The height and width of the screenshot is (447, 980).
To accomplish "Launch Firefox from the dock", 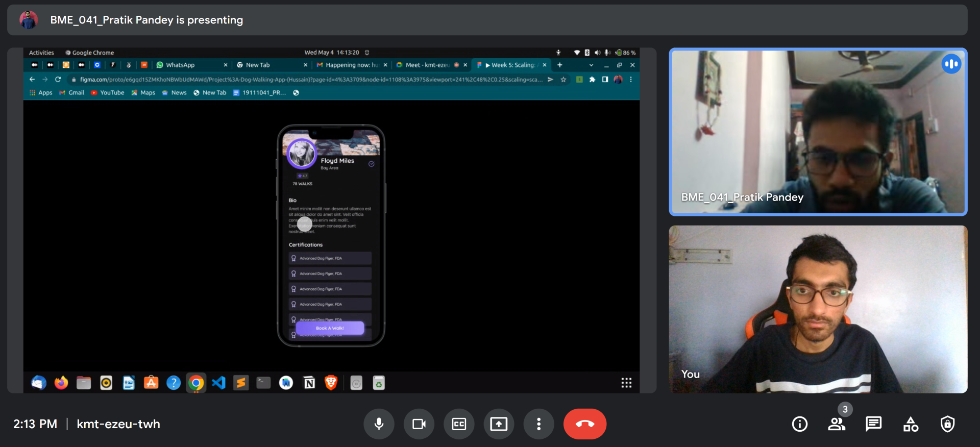I will [x=61, y=383].
